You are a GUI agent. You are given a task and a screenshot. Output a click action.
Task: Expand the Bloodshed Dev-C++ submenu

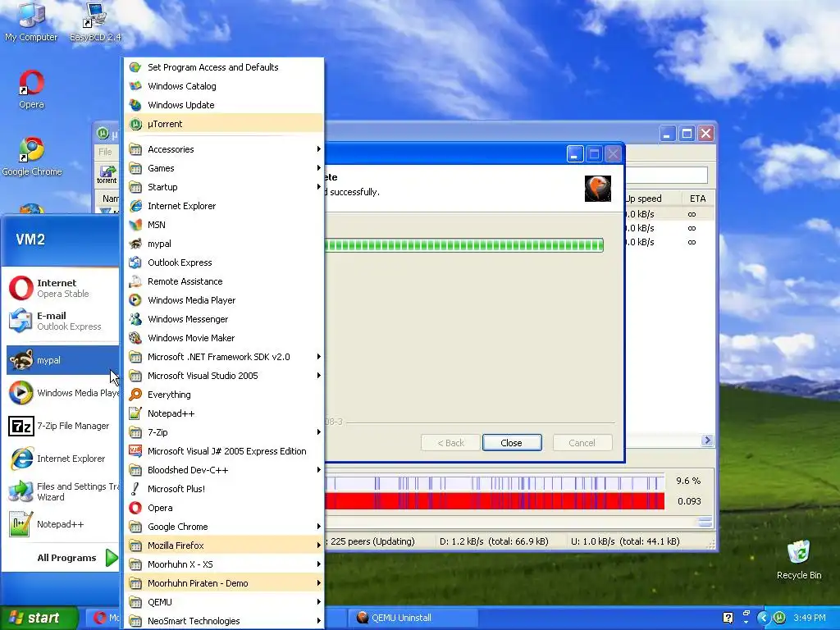(224, 470)
